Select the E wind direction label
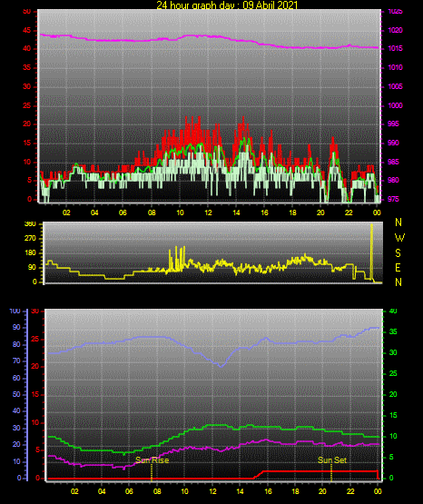423x504 pixels. [398, 267]
